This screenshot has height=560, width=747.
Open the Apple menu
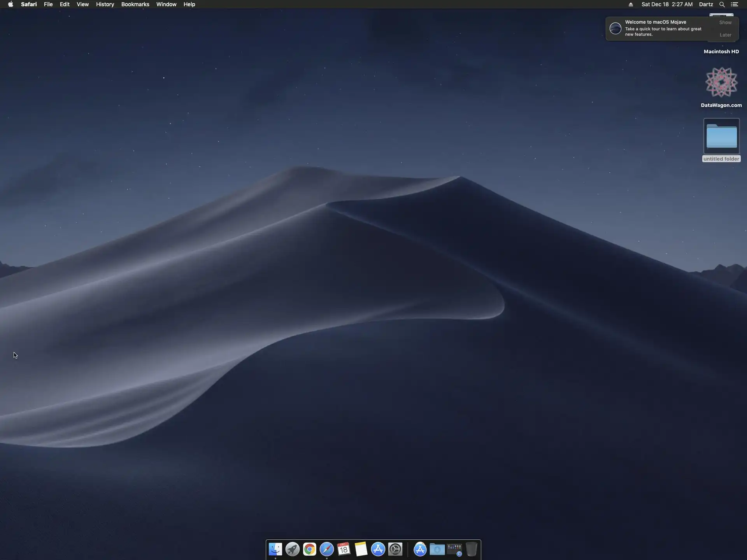tap(11, 4)
